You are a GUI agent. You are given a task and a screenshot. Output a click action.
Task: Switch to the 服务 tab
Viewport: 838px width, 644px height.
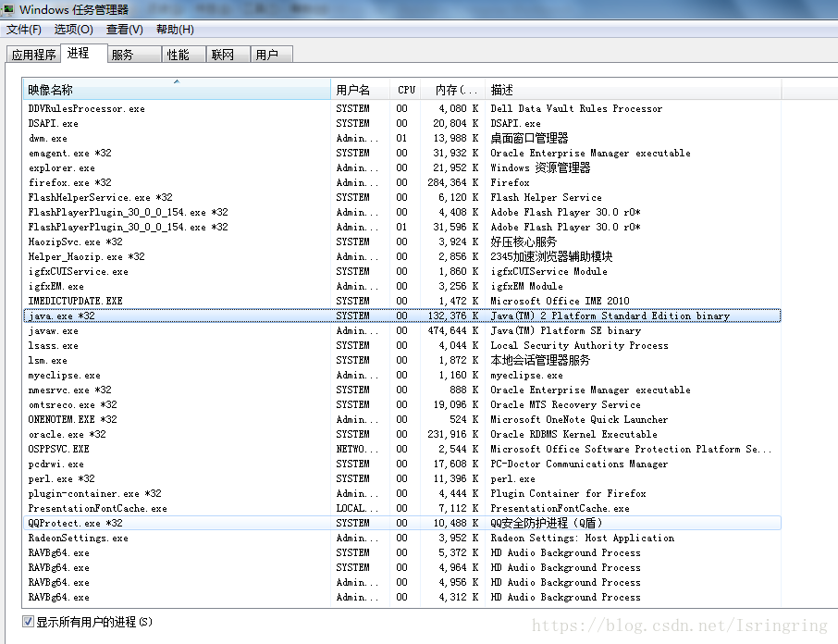[x=134, y=55]
